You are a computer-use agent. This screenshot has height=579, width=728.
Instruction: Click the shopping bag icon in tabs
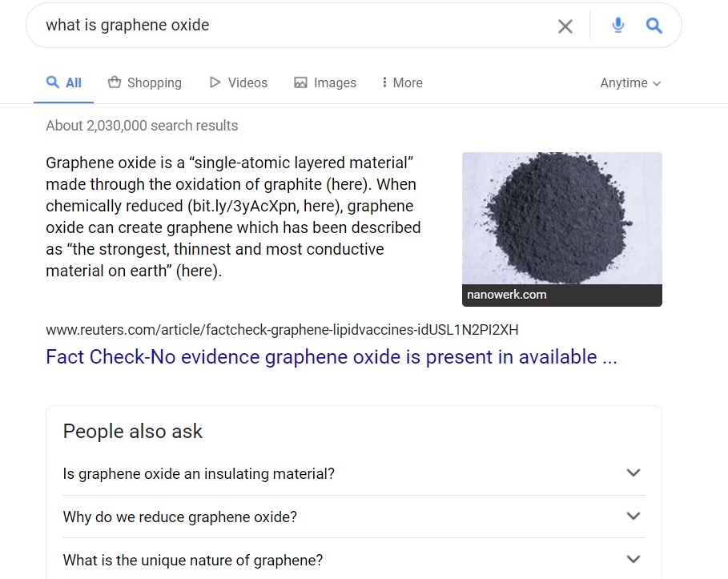point(115,82)
